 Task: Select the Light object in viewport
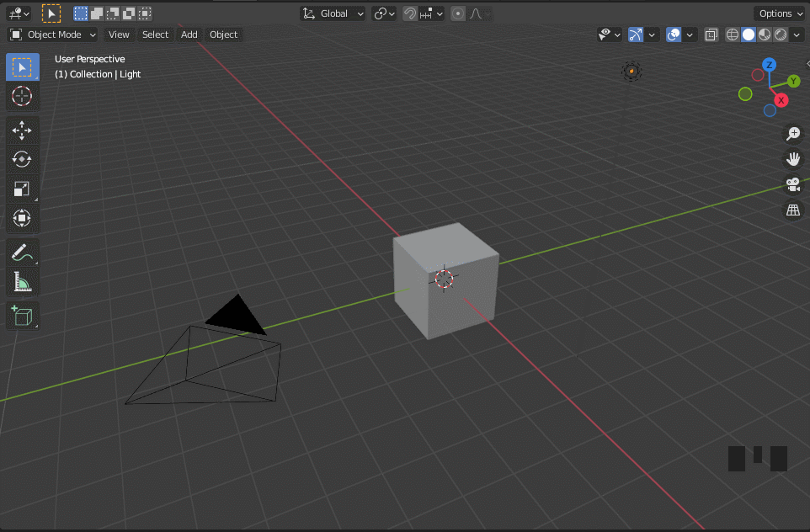pyautogui.click(x=631, y=72)
